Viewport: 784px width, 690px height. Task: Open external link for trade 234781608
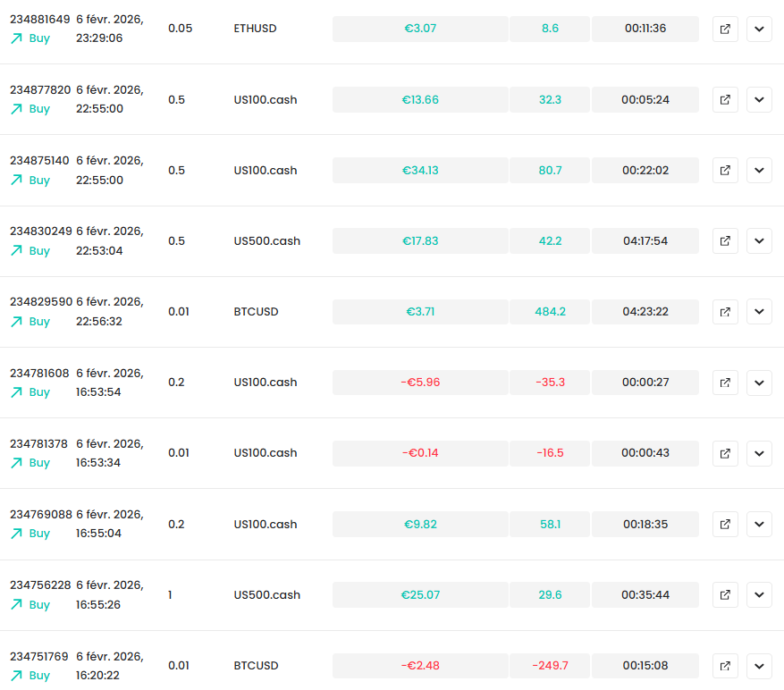tap(725, 383)
